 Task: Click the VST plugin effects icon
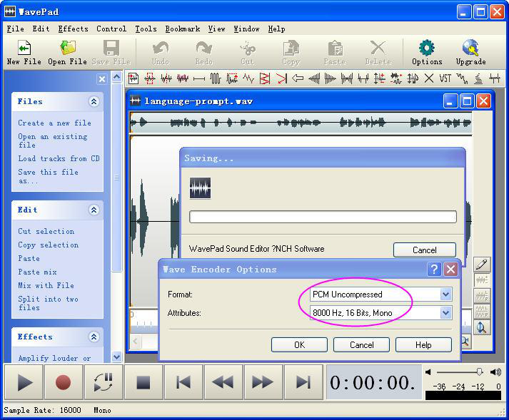[445, 78]
